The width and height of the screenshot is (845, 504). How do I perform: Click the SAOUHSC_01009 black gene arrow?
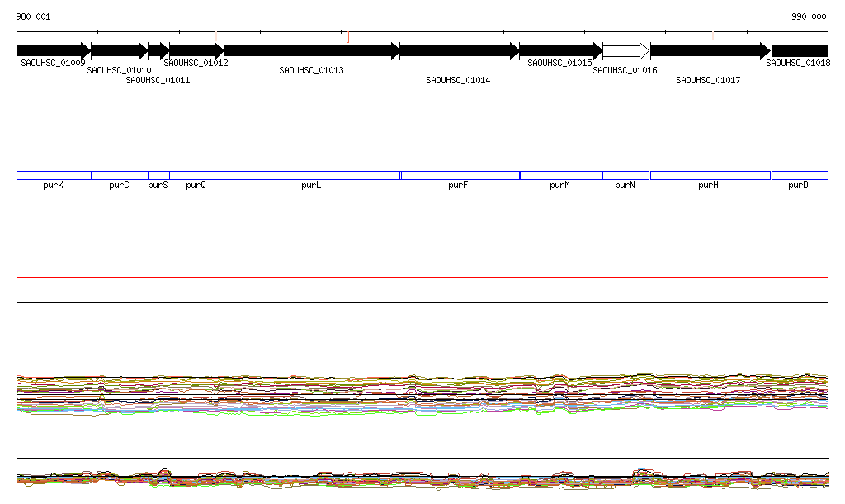tap(53, 50)
